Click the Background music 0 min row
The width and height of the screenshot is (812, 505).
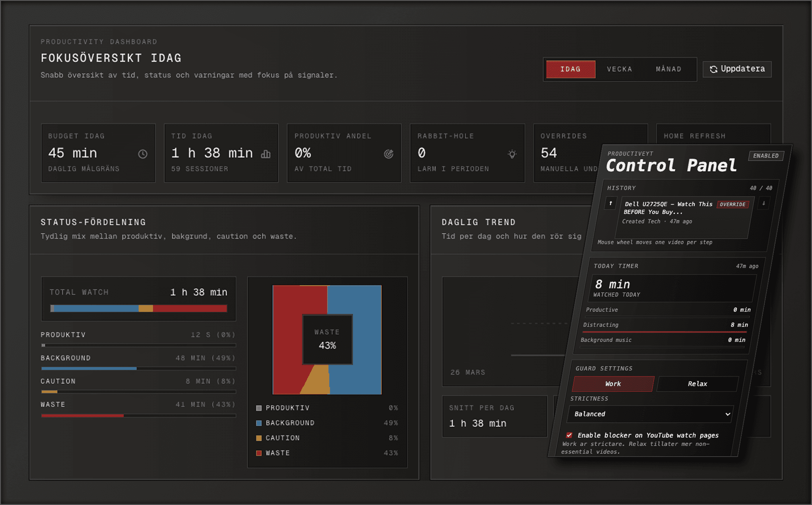[x=663, y=341]
